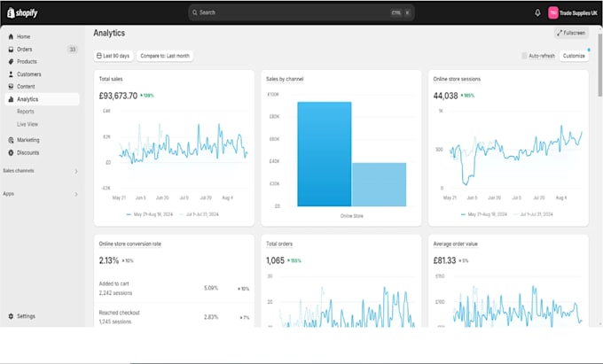Open the Trade Supplies UK account menu
This screenshot has height=364, width=603.
tap(573, 12)
